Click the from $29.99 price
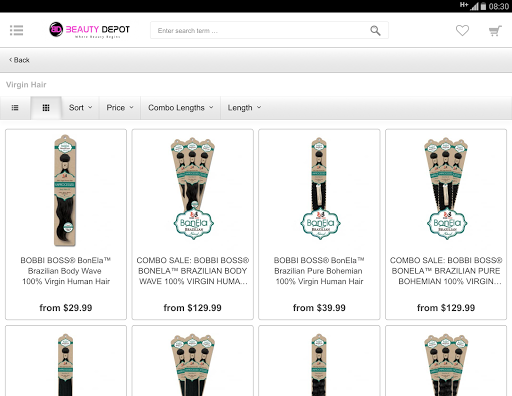The width and height of the screenshot is (512, 396). click(x=66, y=308)
